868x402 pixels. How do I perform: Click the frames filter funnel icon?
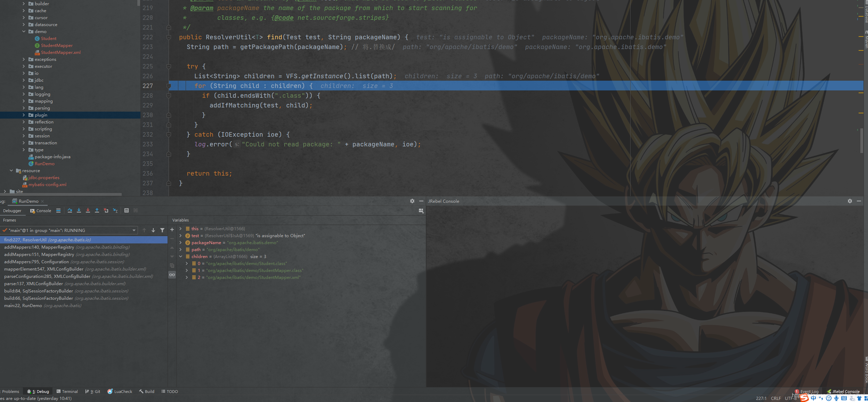162,230
